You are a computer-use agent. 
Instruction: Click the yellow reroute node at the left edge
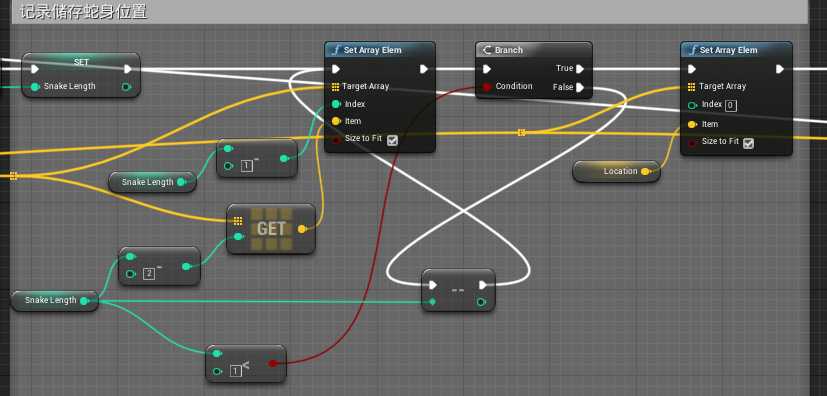(14, 176)
